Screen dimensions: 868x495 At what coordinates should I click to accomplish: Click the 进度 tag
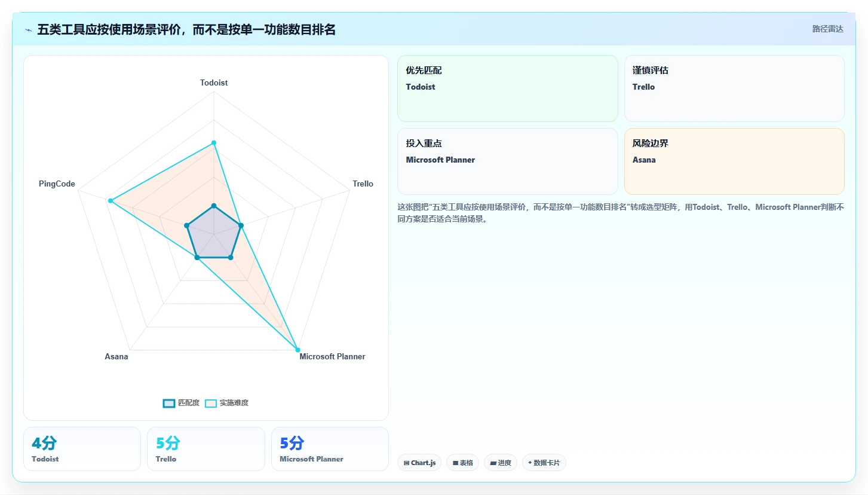click(501, 463)
